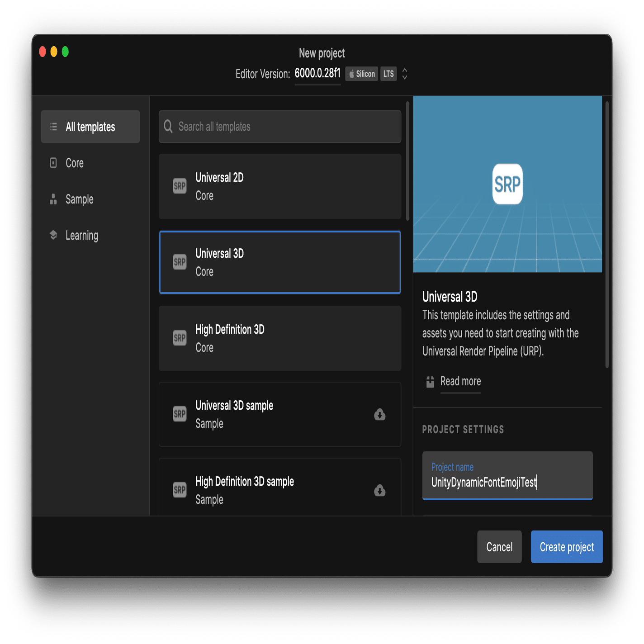Screen dimensions: 644x644
Task: Click the SRP icon on High Definition 3D Core
Action: pos(180,338)
